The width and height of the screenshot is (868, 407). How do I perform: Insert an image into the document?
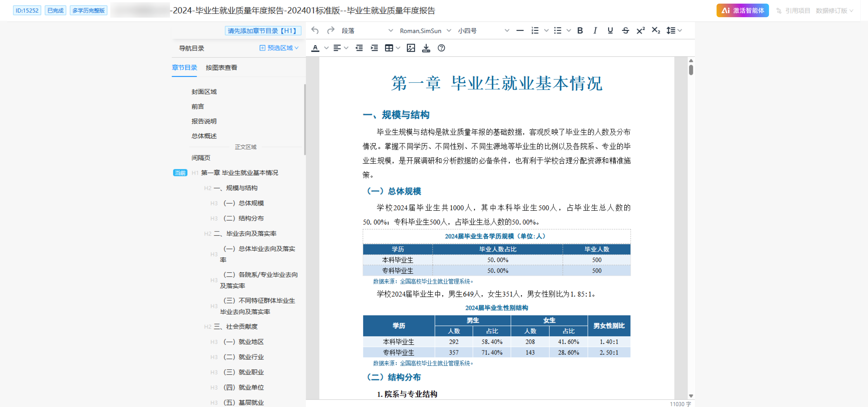point(411,48)
